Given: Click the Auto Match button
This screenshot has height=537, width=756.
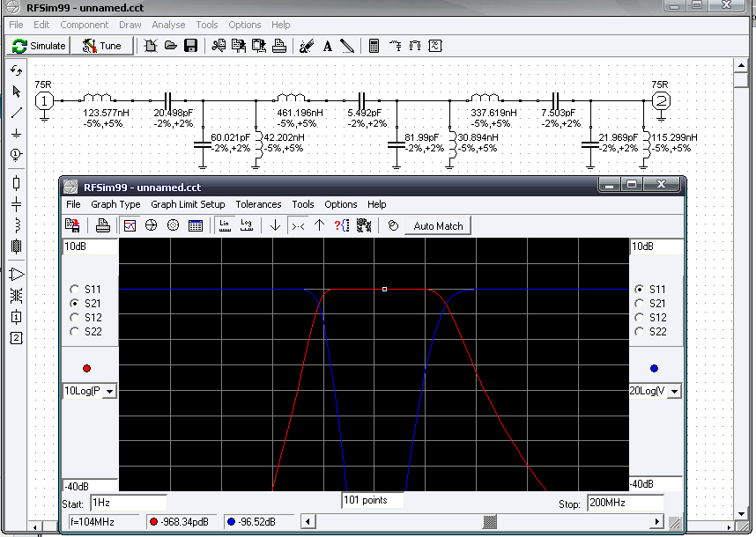Looking at the screenshot, I should tap(438, 226).
